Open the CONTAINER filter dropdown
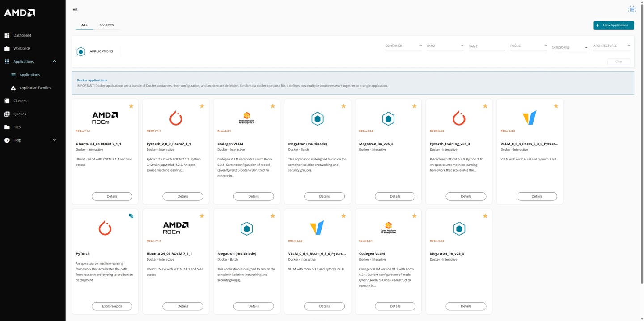Image resolution: width=644 pixels, height=321 pixels. click(403, 46)
